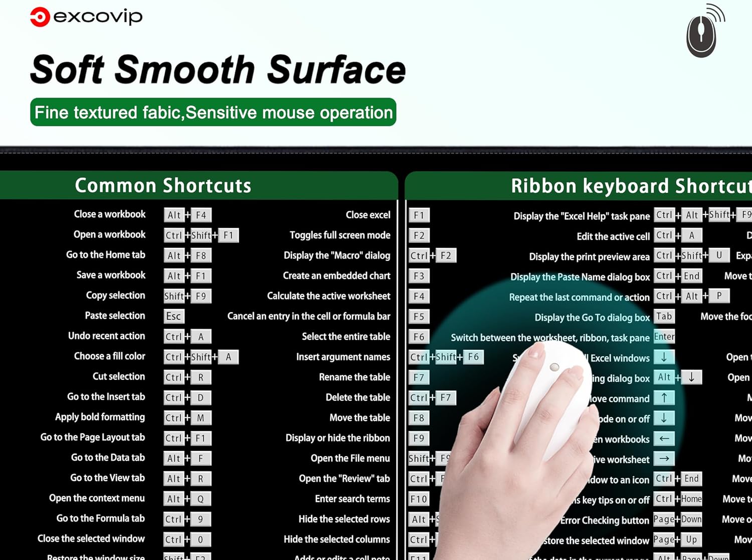752x560 pixels.
Task: Click 'Cut selection' label
Action: pyautogui.click(x=119, y=376)
